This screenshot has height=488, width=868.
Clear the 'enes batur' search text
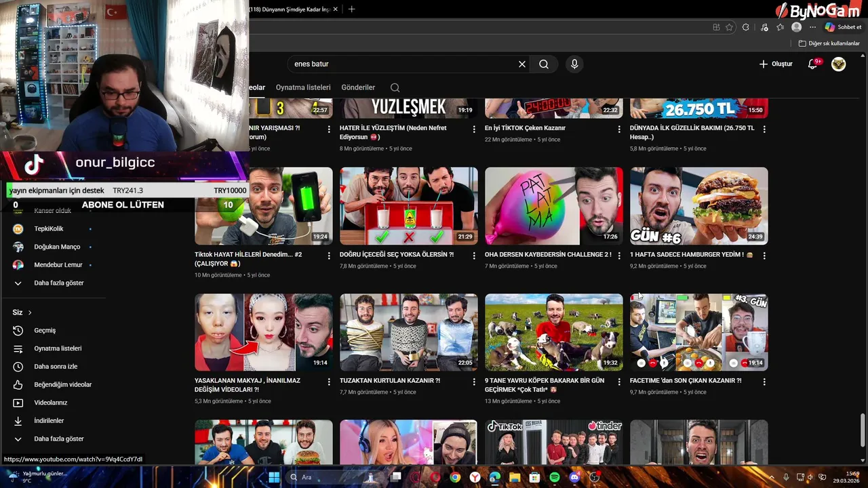pos(522,64)
